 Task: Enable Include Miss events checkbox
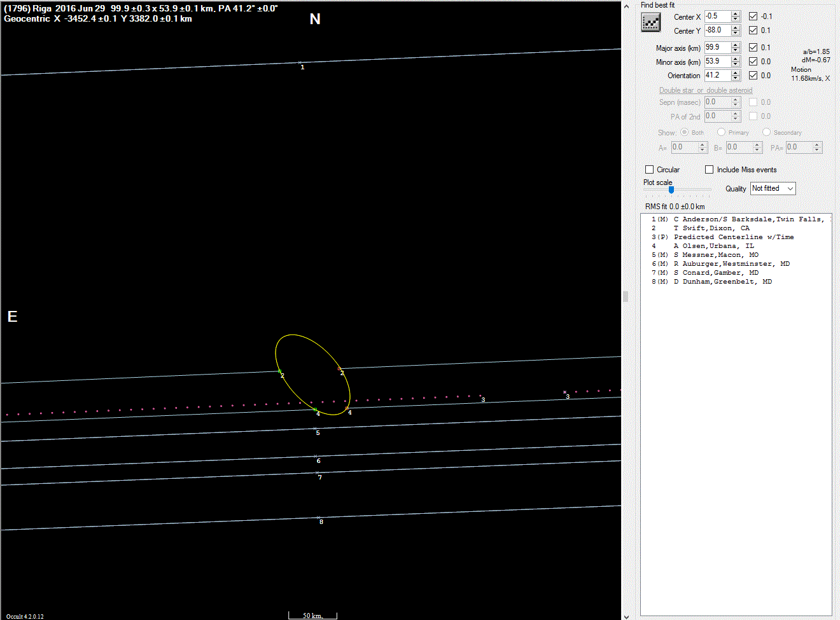[x=710, y=170]
